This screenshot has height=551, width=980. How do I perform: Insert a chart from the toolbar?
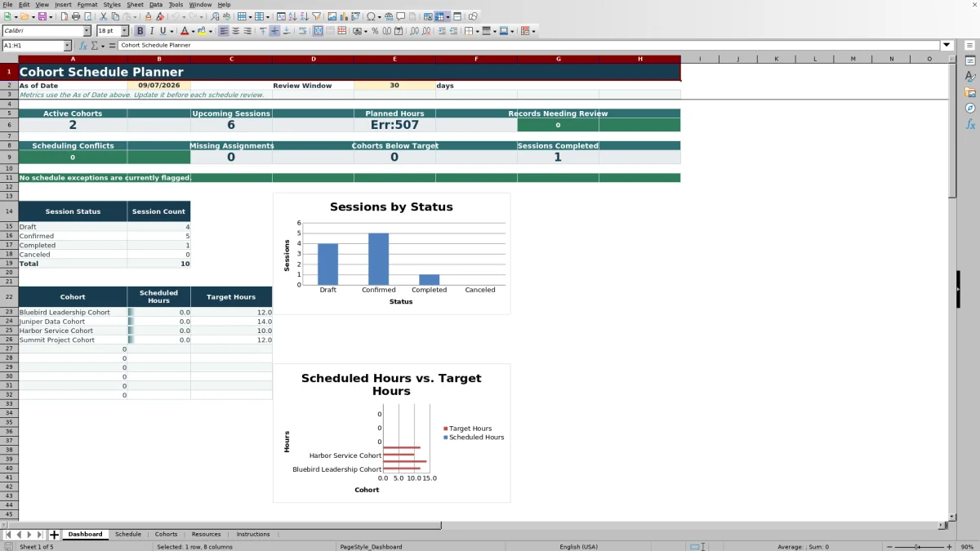point(344,16)
